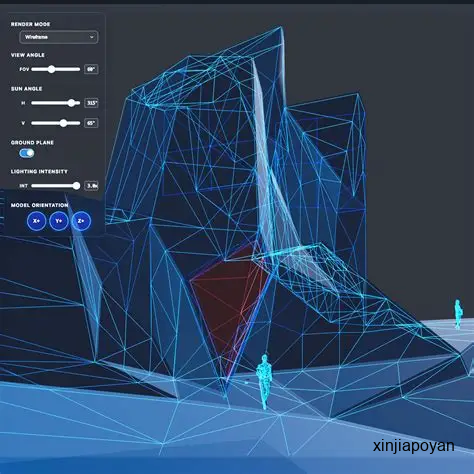Screen dimensions: 474x474
Task: Click the Sun Angle H slider knob
Action: 71,103
